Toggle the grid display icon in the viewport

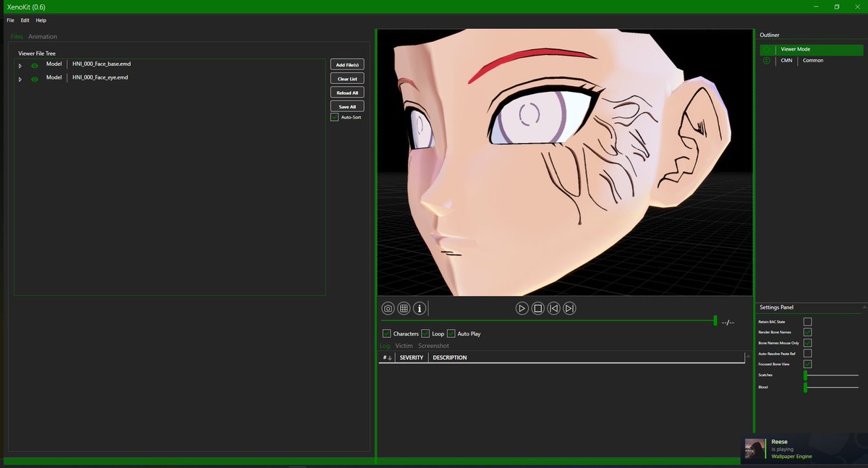[x=405, y=308]
